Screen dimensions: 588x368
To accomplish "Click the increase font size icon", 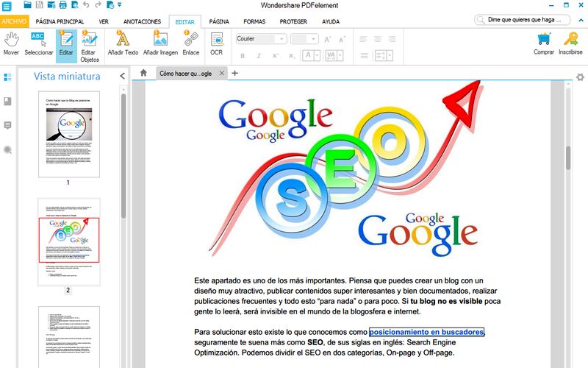I will click(328, 39).
